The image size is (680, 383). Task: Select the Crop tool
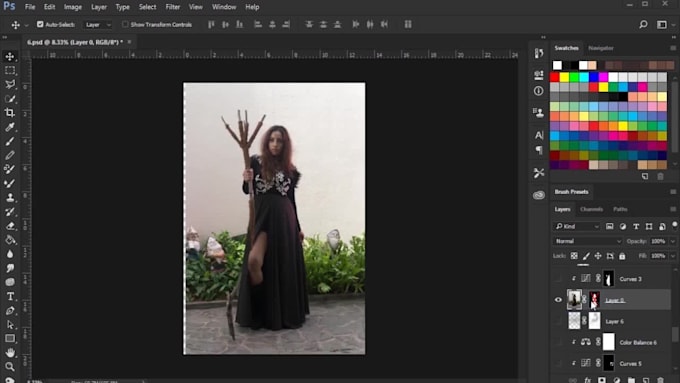tap(10, 113)
